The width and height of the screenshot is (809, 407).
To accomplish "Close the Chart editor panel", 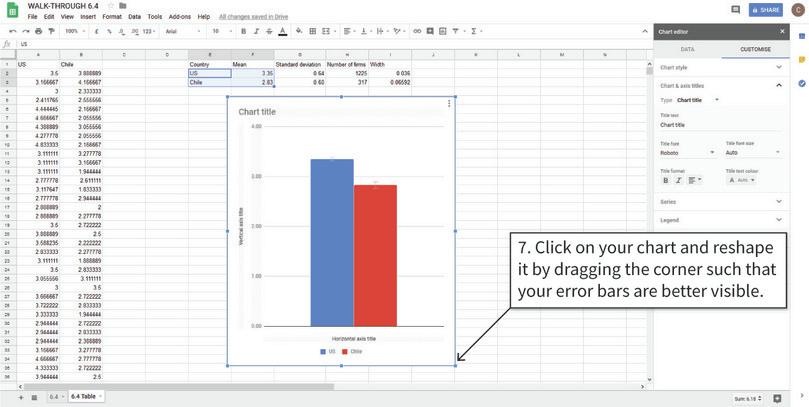I will coord(782,31).
